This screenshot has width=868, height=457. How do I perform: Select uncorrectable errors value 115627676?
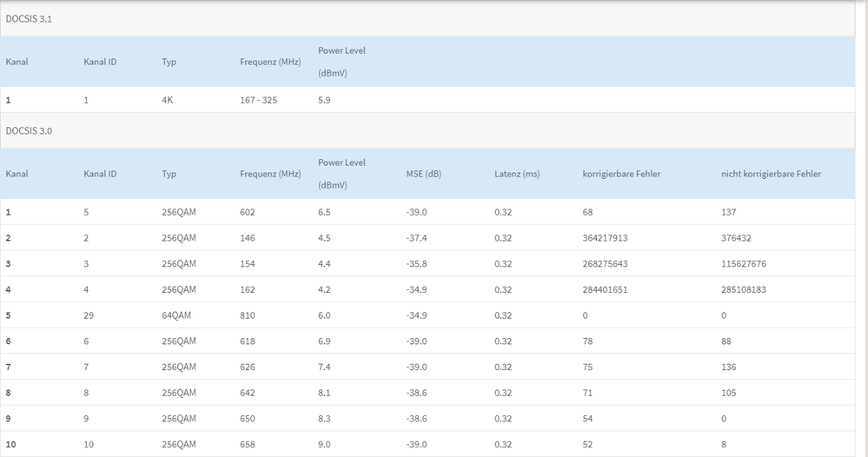click(744, 264)
